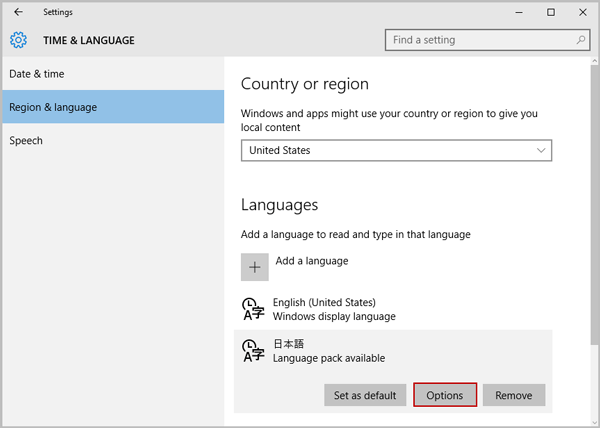
Task: Select the English (United States) language entry
Action: (x=393, y=309)
